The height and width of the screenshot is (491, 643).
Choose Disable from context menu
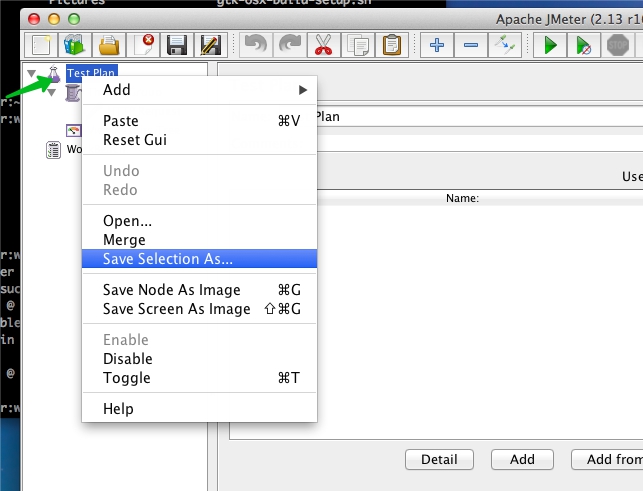[x=199, y=359]
